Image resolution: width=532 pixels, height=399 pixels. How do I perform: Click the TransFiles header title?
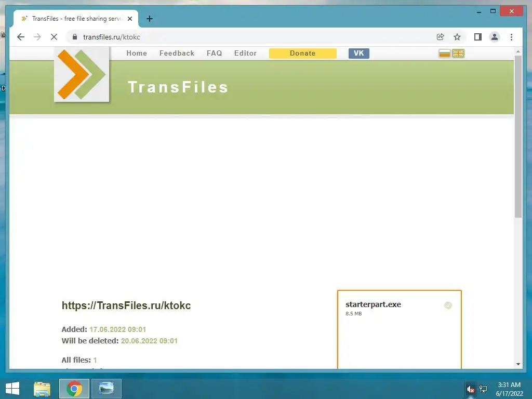click(x=178, y=87)
